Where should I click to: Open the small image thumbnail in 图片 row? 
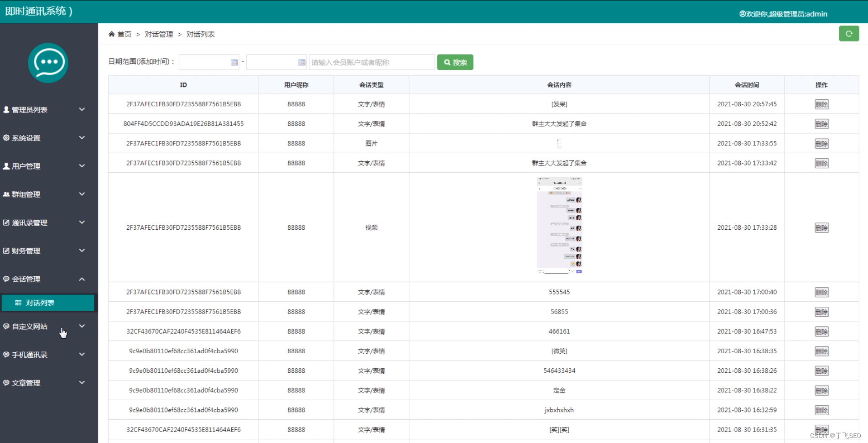point(559,144)
